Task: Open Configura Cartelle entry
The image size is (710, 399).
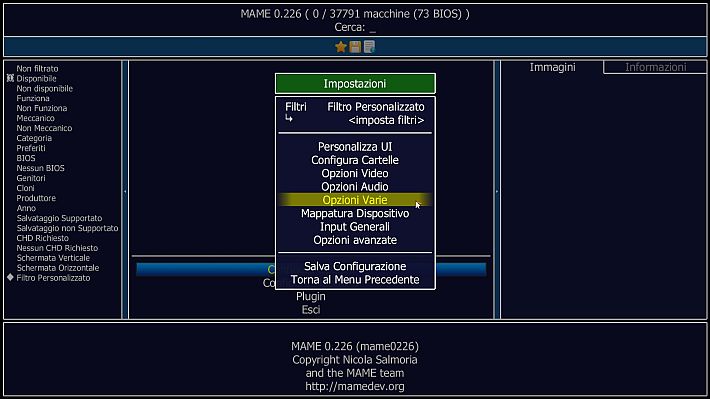Action: (355, 160)
